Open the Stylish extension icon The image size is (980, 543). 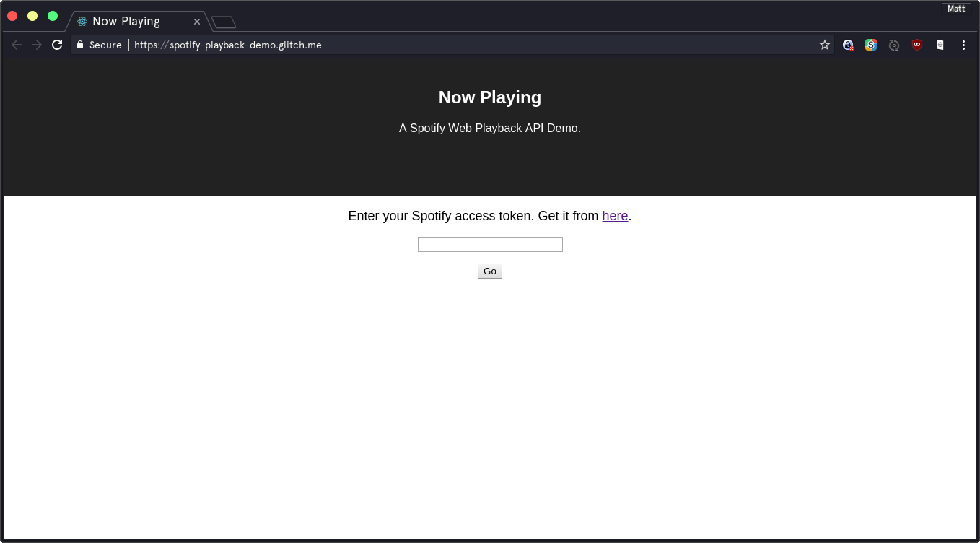pos(871,45)
